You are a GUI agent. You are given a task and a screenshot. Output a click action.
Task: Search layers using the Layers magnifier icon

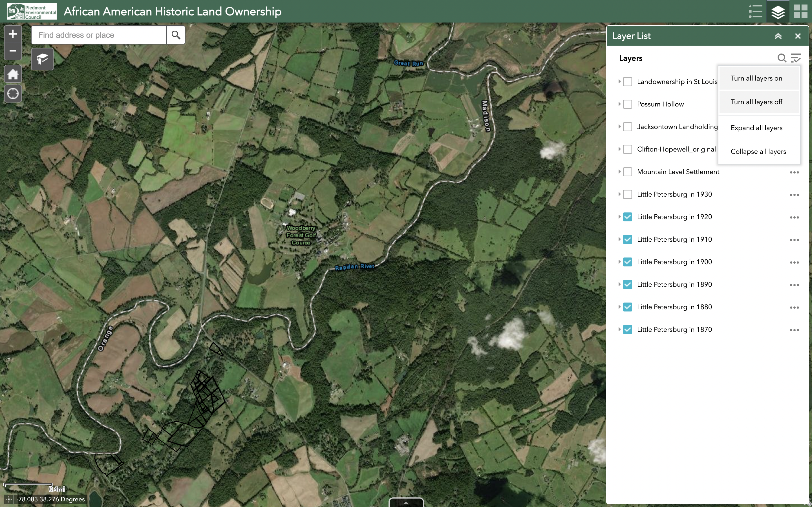click(x=782, y=58)
